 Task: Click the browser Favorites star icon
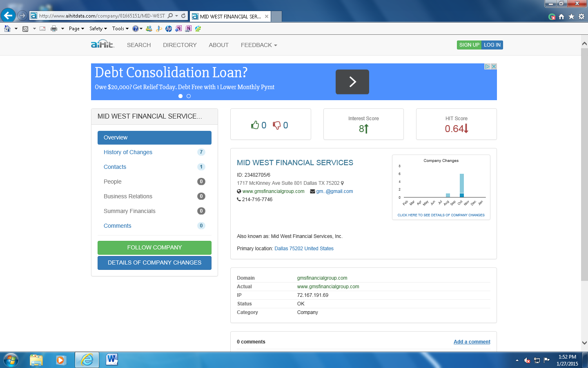[571, 16]
